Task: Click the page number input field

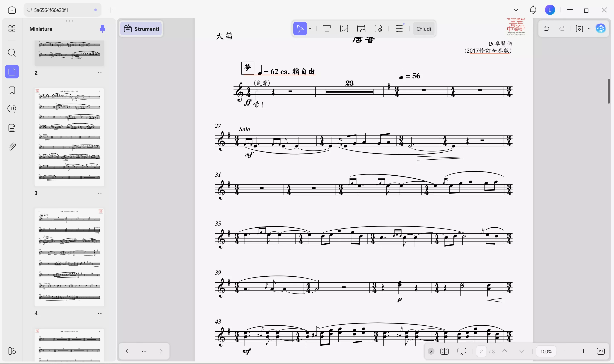Action: (481, 351)
